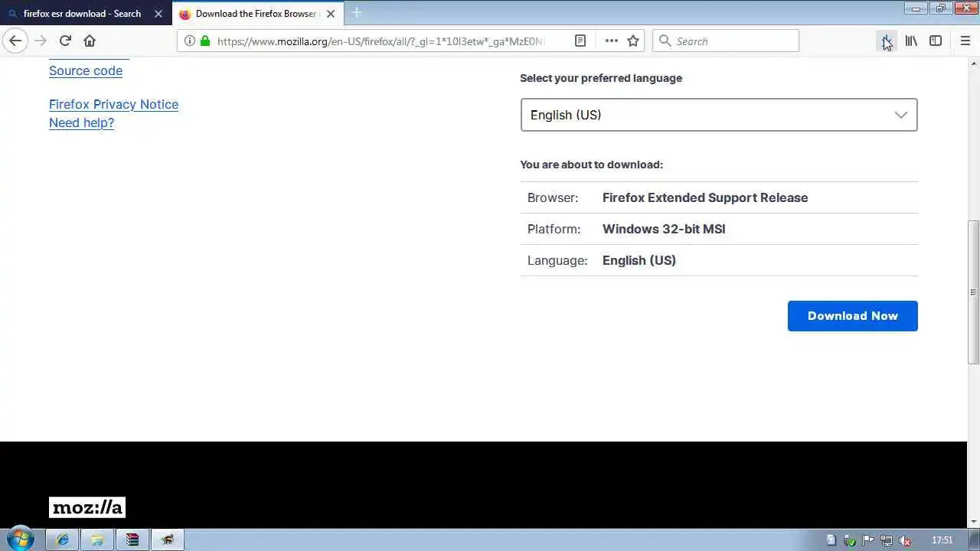The image size is (980, 551).
Task: Open the Firefox home page
Action: coord(90,41)
